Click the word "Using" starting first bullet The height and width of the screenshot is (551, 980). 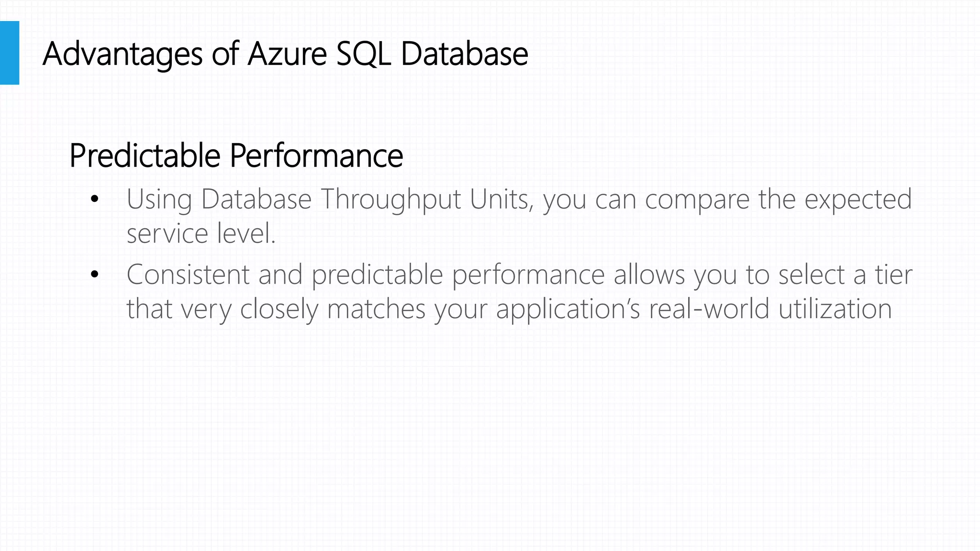[159, 200]
